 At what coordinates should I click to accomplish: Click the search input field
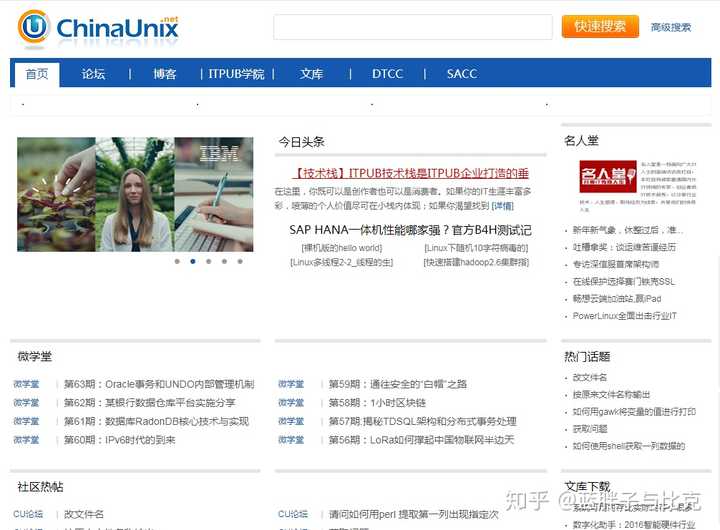click(413, 27)
